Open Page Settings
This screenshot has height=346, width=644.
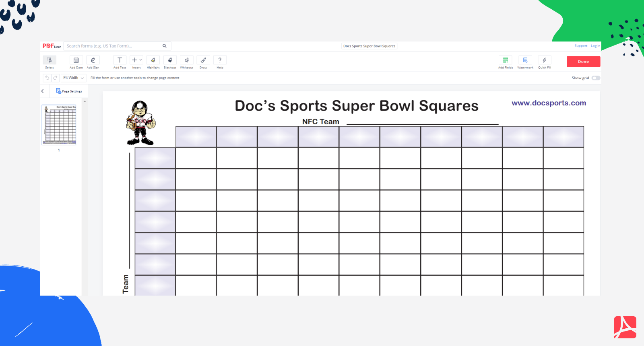tap(69, 91)
